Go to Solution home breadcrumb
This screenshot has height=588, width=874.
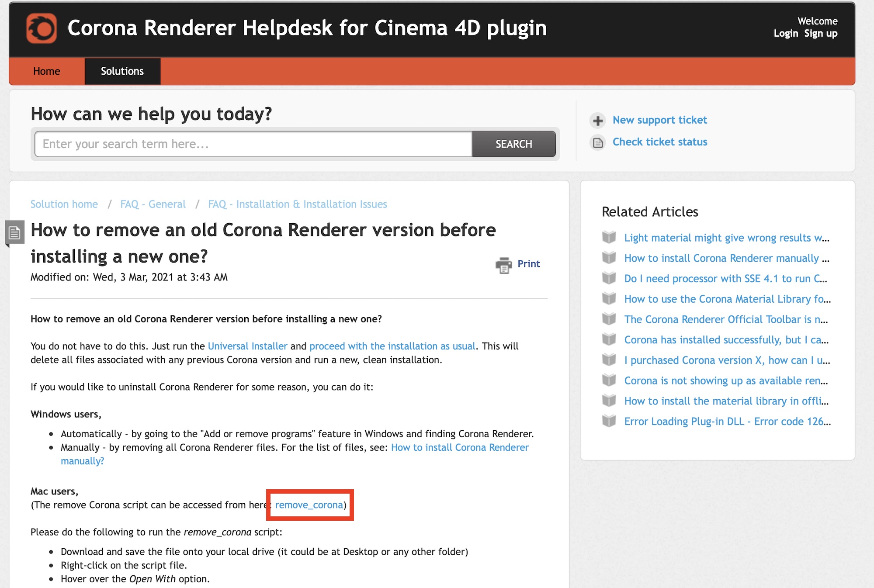tap(64, 204)
